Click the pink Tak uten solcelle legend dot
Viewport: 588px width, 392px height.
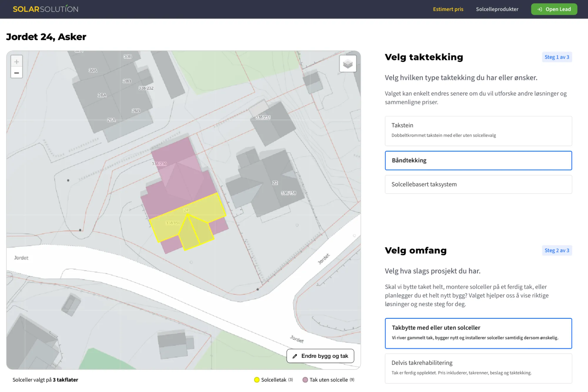(x=305, y=380)
